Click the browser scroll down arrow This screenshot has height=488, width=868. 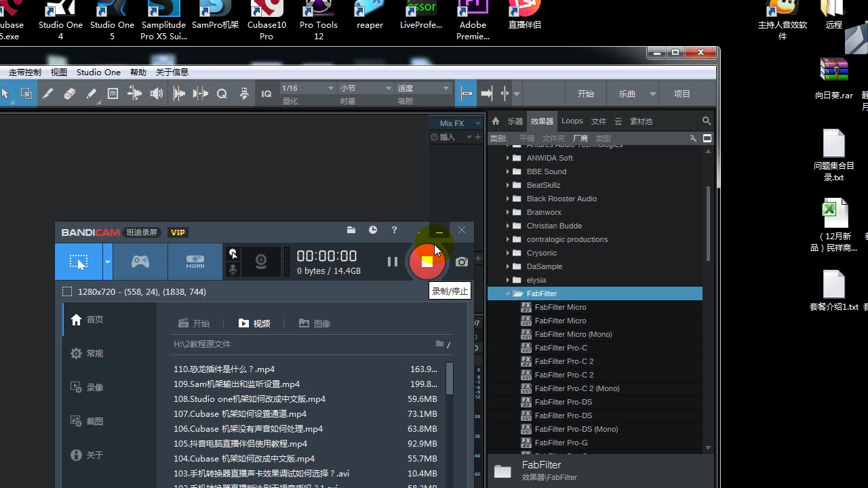pyautogui.click(x=709, y=448)
